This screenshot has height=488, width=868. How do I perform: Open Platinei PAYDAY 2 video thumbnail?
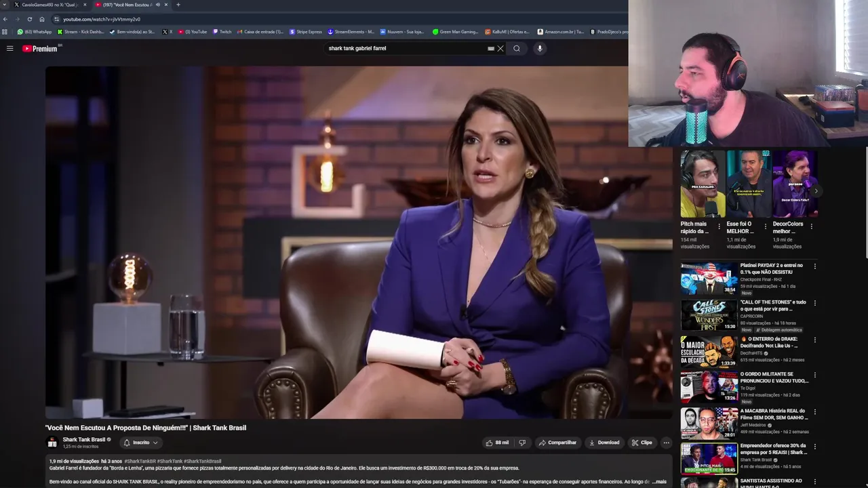point(709,278)
